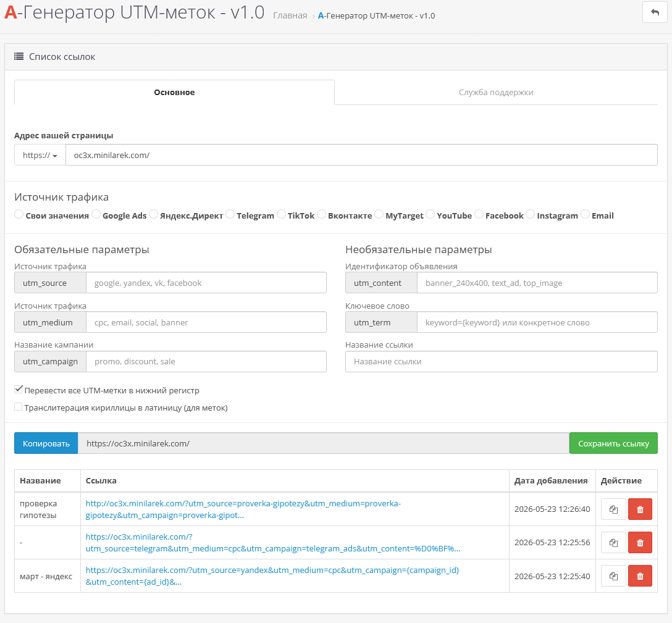Delete the telegram_ads link row
Image resolution: width=672 pixels, height=623 pixels.
640,543
